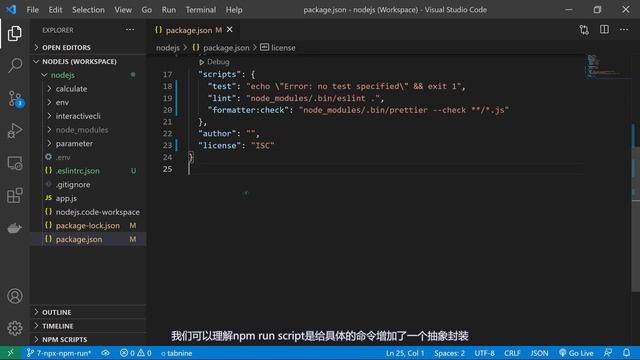Click nodejs in the breadcrumb

click(168, 48)
